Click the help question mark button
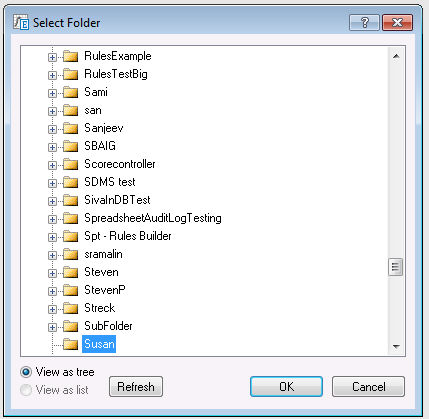Image resolution: width=429 pixels, height=419 pixels. pyautogui.click(x=364, y=23)
